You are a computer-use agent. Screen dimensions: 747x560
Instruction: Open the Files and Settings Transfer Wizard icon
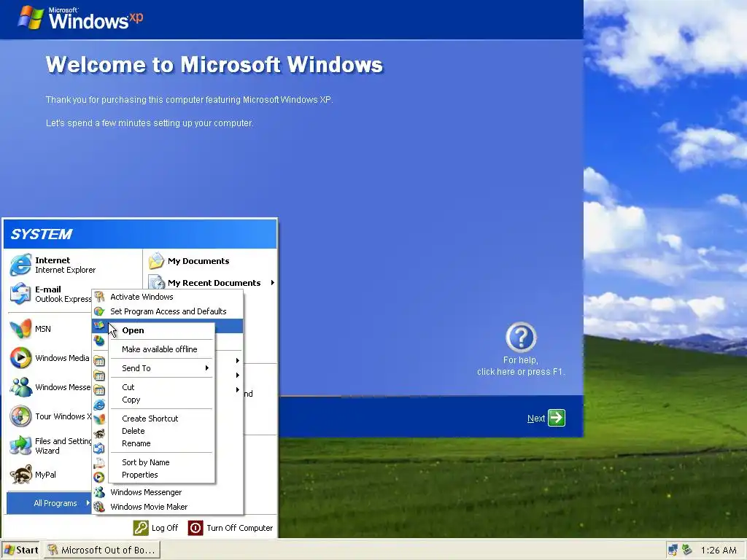tap(20, 446)
